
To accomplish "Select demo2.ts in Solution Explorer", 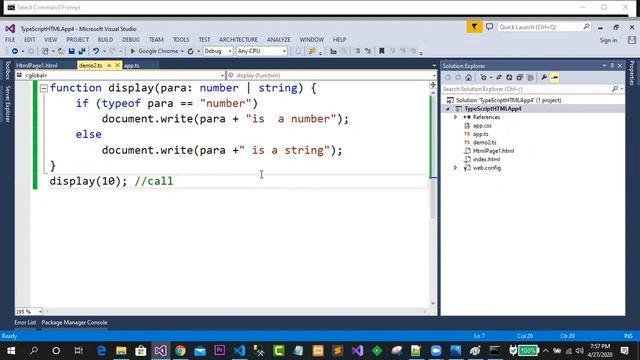I will click(x=484, y=142).
